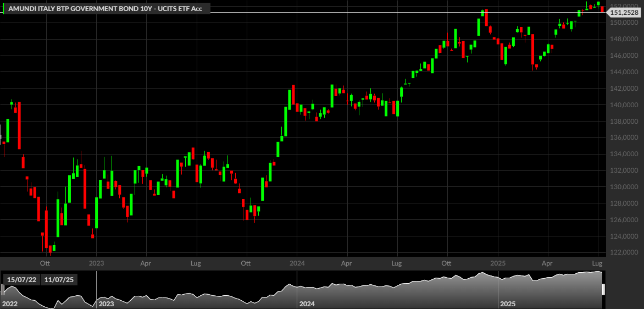
Task: Click the Lug label at the right end of the time axis
Action: coord(598,262)
